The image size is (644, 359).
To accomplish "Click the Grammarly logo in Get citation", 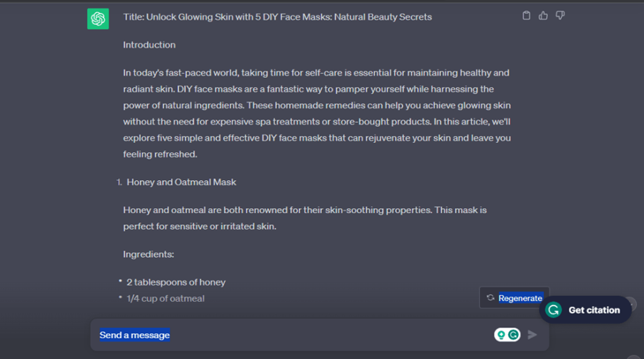I will point(553,310).
